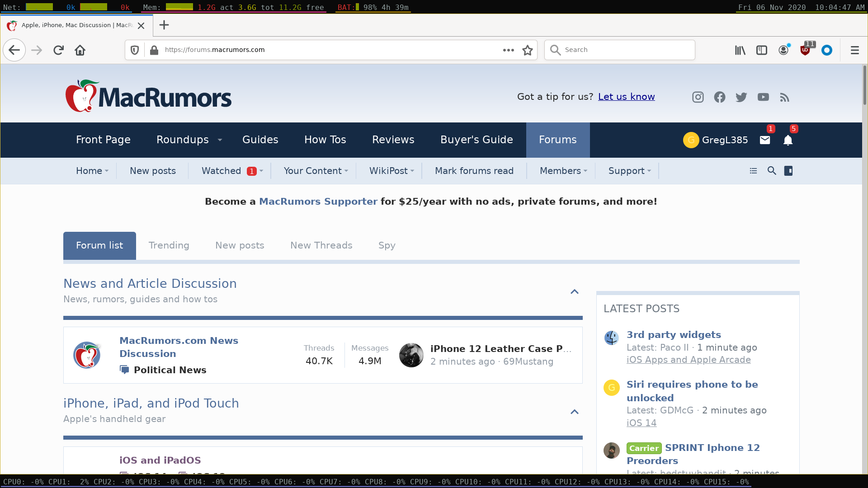Click the browser forward arrow
Image resolution: width=868 pixels, height=488 pixels.
point(37,50)
